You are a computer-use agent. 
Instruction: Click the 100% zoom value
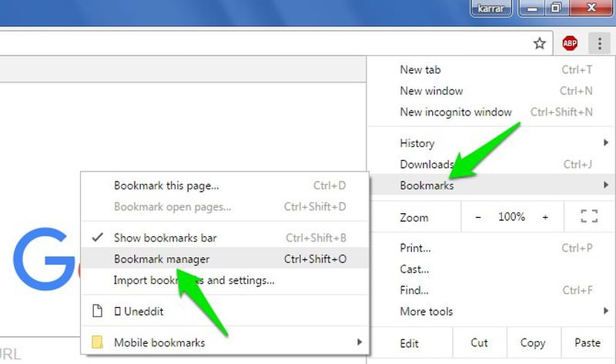point(511,217)
